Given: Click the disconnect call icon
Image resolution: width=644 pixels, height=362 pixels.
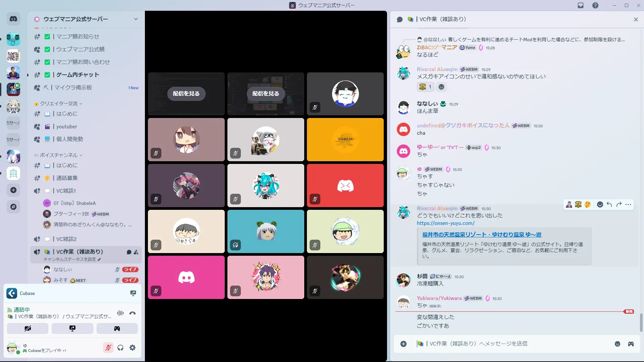Looking at the screenshot, I should click(x=132, y=313).
